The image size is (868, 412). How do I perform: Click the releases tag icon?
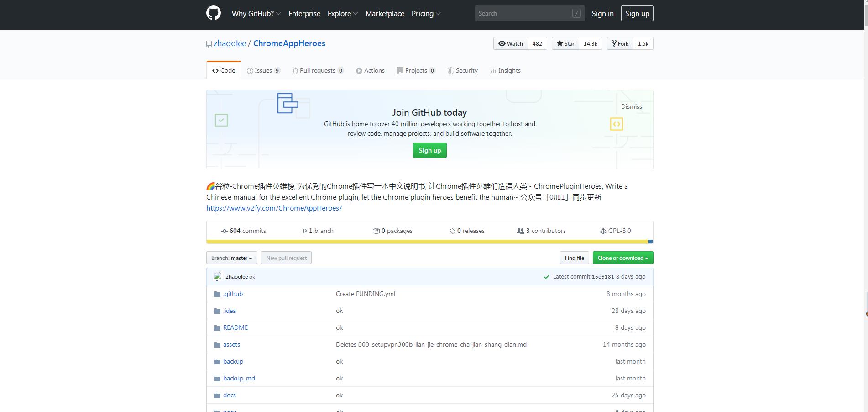point(452,231)
